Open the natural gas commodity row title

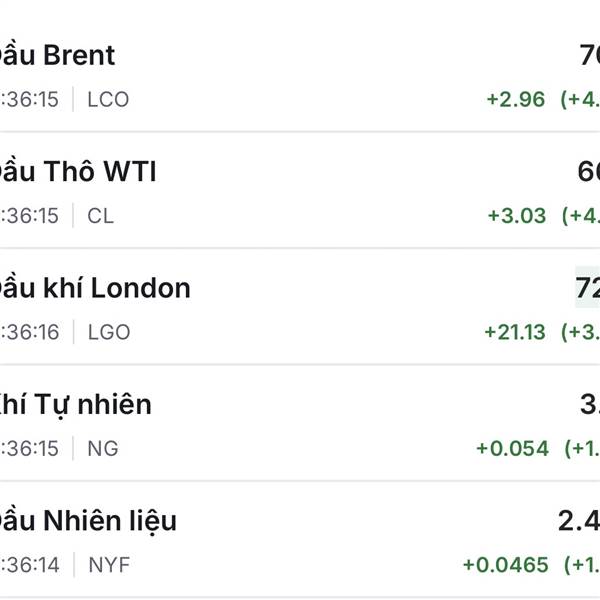point(76,404)
